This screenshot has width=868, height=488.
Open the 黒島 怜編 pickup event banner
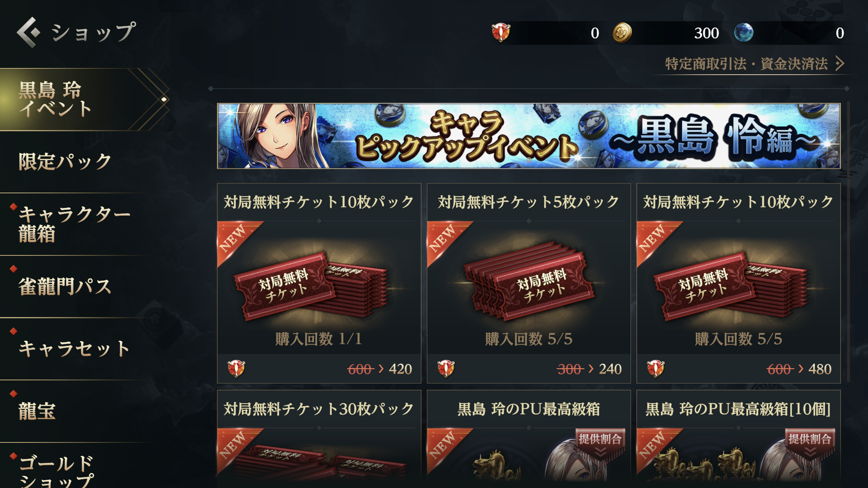click(x=529, y=136)
